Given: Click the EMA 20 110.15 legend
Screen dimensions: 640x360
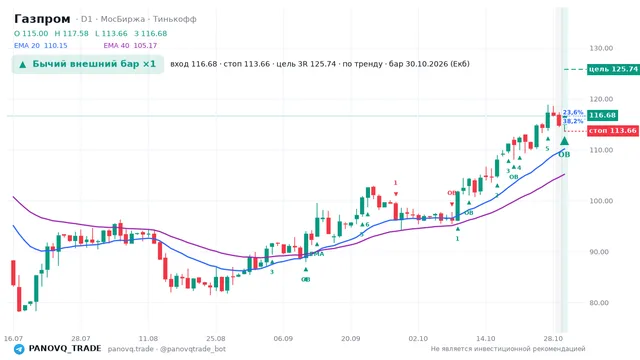Looking at the screenshot, I should tap(41, 46).
